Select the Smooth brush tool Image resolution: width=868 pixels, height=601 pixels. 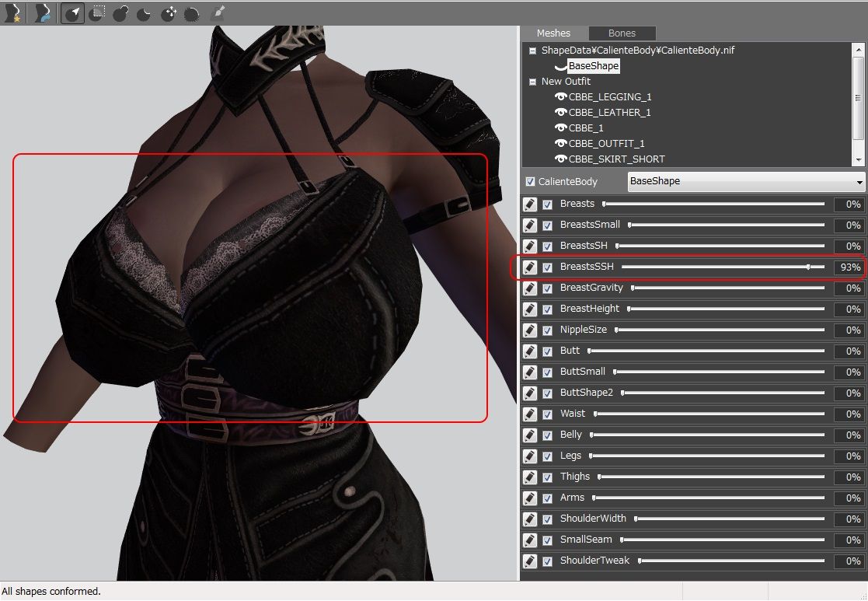tap(191, 13)
